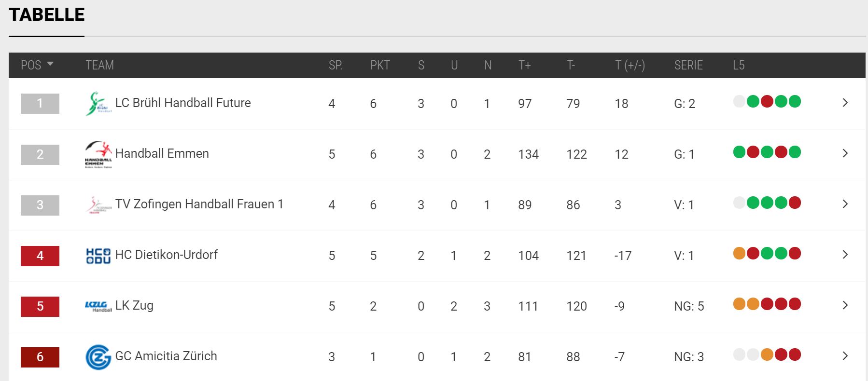Screen dimensions: 868x381
Task: Click last green result dot for Handball Emmen
Action: pos(795,152)
